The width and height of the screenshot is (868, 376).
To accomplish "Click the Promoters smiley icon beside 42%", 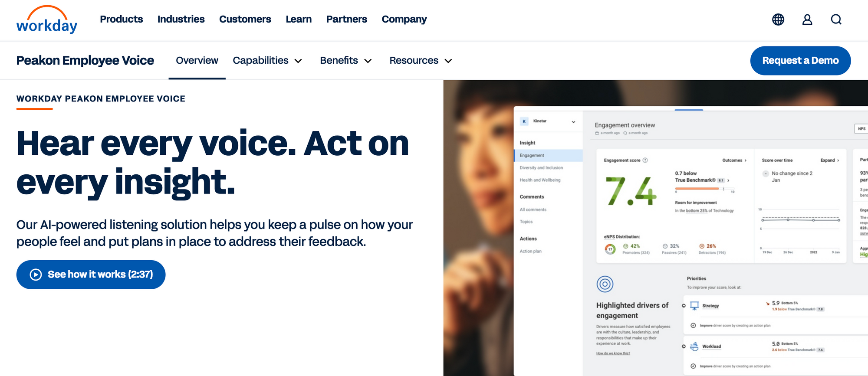I will tap(626, 246).
